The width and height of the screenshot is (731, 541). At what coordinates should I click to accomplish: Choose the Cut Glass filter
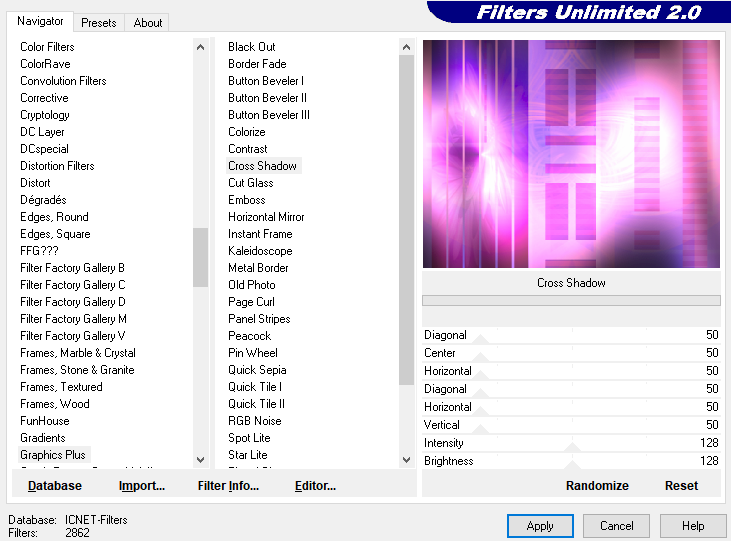251,183
